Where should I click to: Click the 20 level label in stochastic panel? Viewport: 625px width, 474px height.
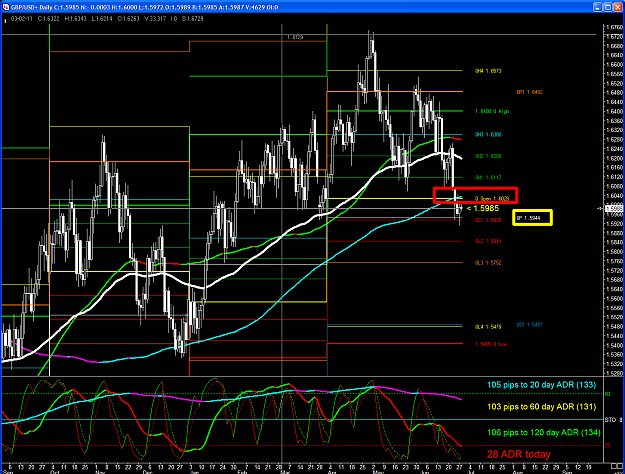pos(607,446)
